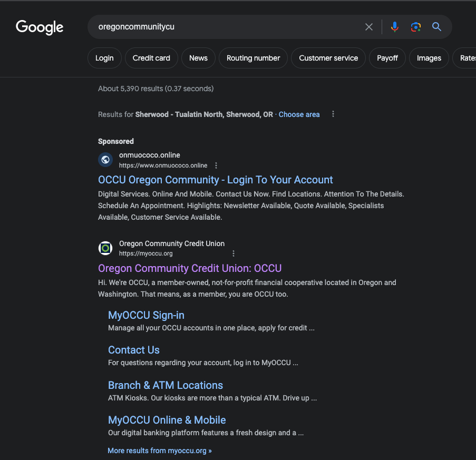The height and width of the screenshot is (460, 476).
Task: Click 'ATM Kiosks. Our kiosks' snippet text
Action: (212, 398)
